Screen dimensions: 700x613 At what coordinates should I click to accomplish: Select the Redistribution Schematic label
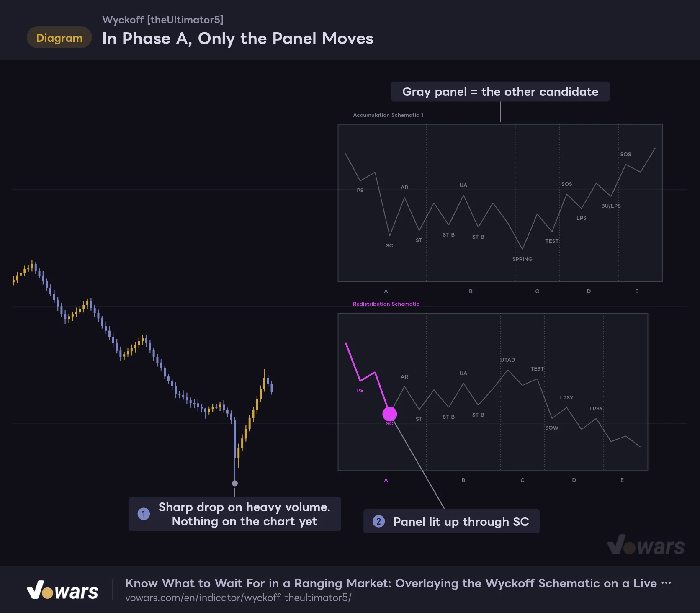386,304
